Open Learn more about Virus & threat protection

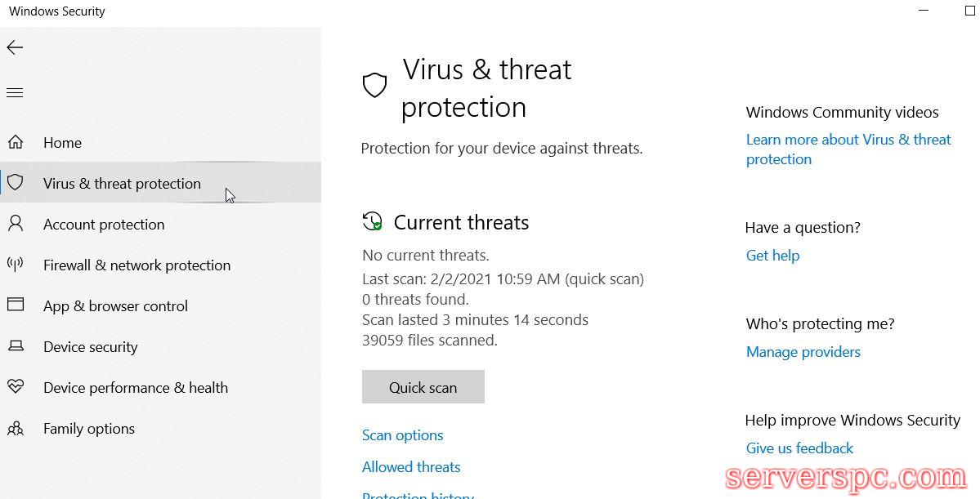coord(848,140)
